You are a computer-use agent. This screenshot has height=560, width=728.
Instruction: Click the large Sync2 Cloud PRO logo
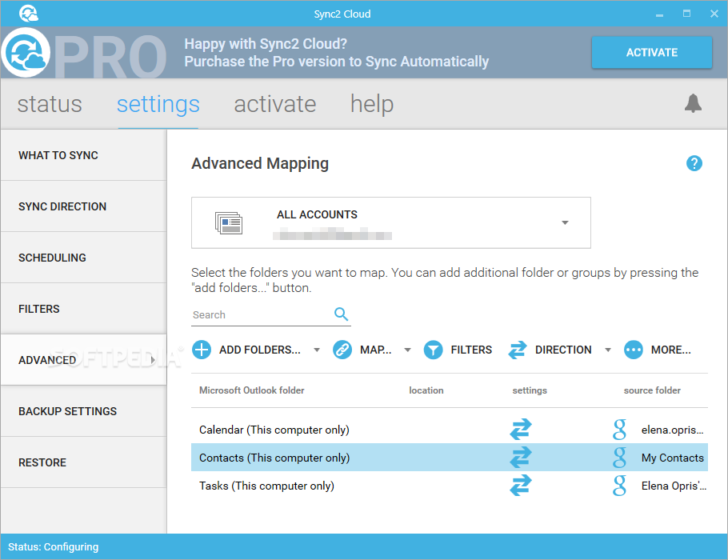26,53
